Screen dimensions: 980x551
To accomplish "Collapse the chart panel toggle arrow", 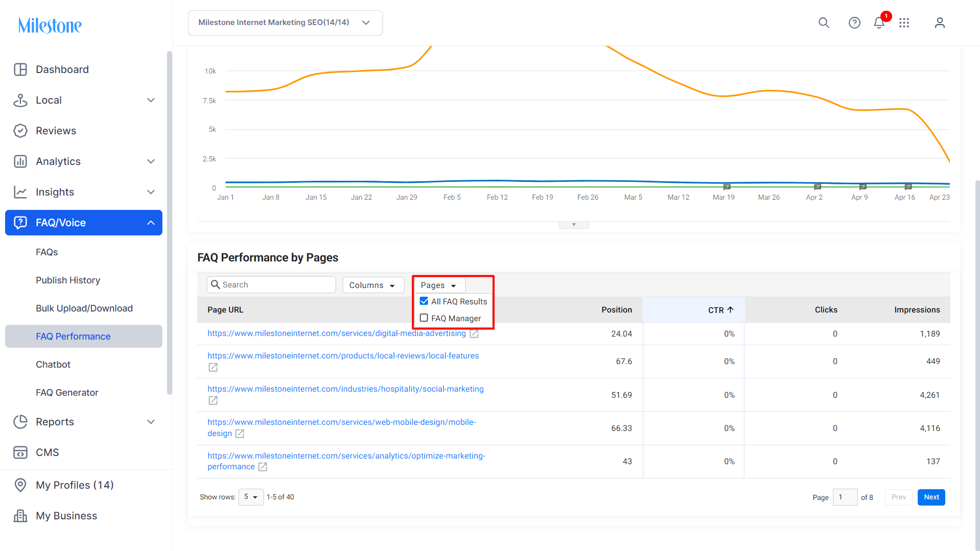I will pyautogui.click(x=574, y=225).
